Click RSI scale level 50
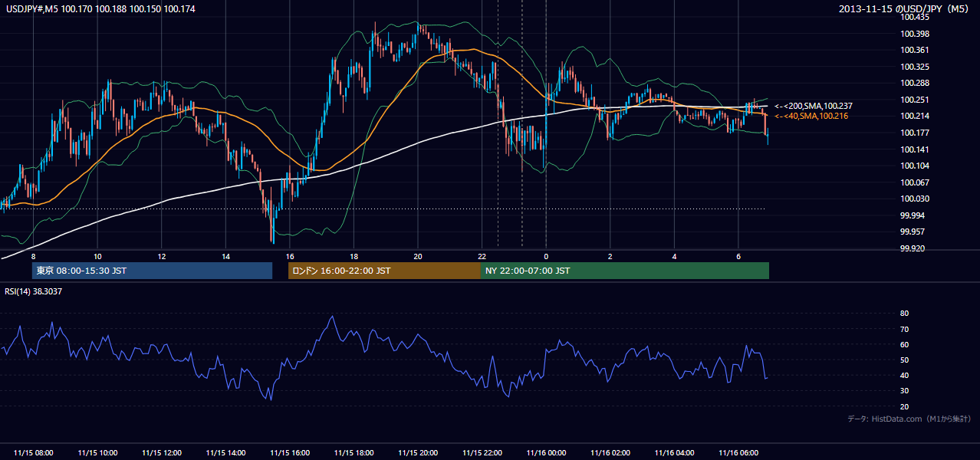The image size is (980, 460). pos(904,360)
